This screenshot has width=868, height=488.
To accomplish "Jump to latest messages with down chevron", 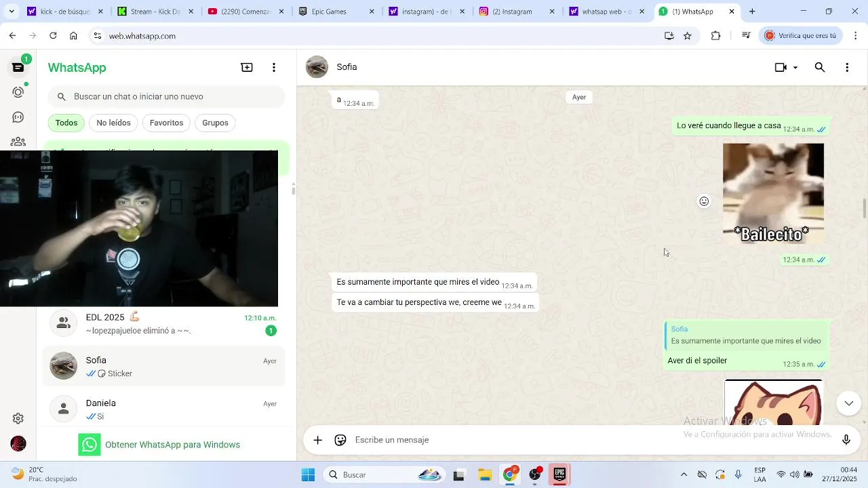I will pos(848,403).
